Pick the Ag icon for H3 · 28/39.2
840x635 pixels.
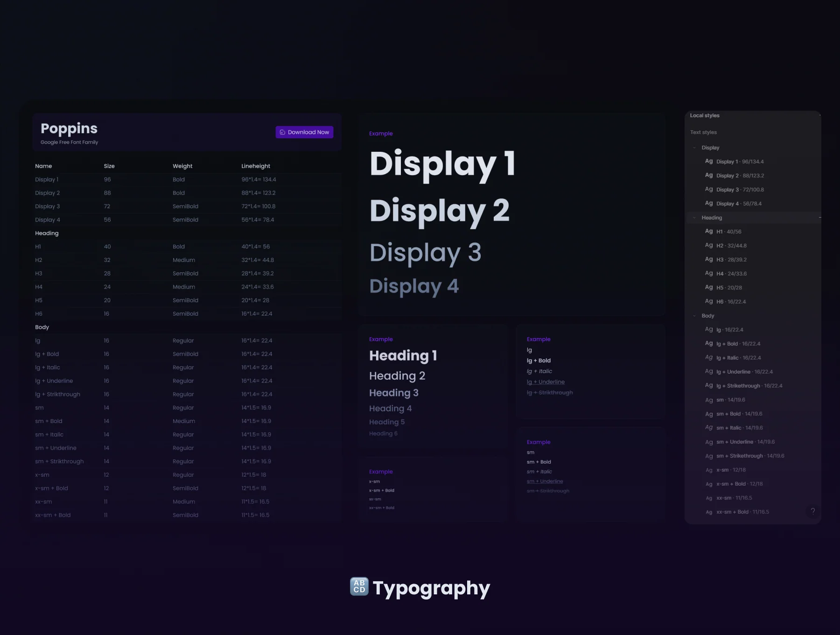coord(709,259)
